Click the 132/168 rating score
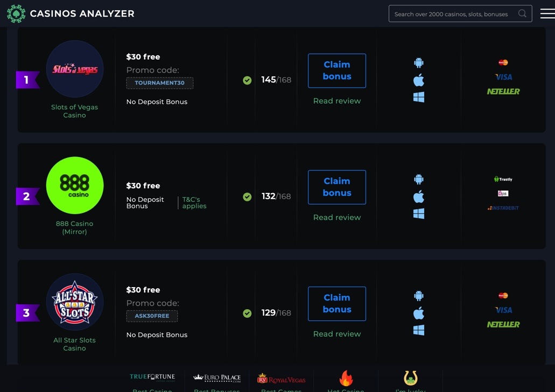555x392 pixels. [277, 196]
